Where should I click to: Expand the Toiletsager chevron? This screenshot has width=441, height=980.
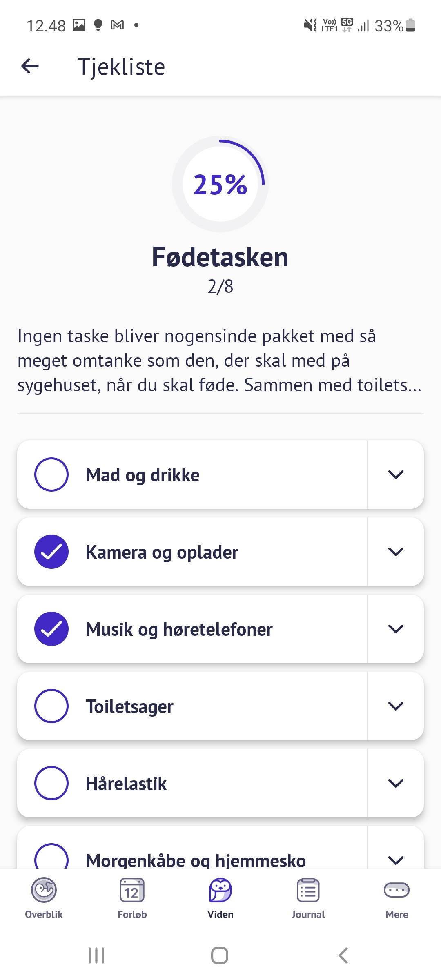coord(395,706)
